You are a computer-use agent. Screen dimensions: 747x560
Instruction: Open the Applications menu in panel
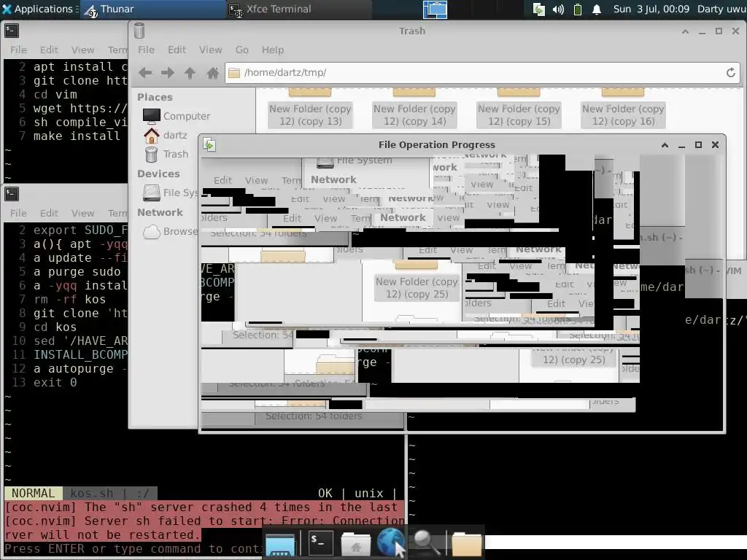pyautogui.click(x=39, y=9)
